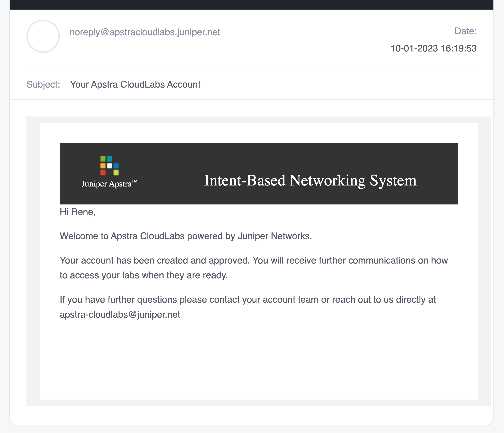Click the 'Juniper Apstra' wordmark text
Screen dimensions: 504x433
coord(109,184)
